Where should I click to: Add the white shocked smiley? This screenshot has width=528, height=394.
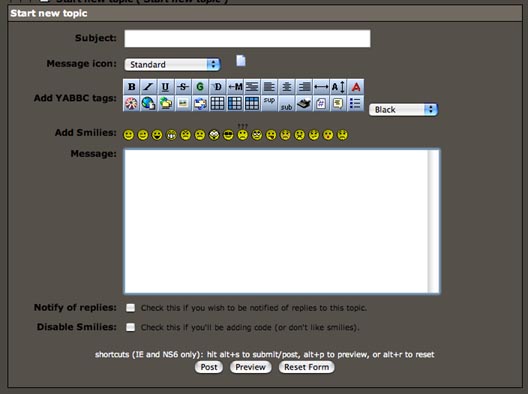[214, 135]
